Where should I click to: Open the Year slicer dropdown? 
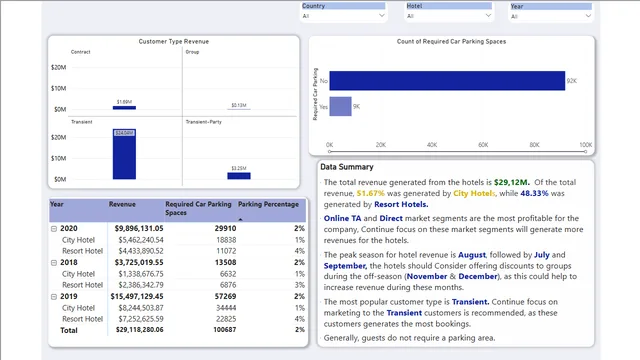coord(588,16)
